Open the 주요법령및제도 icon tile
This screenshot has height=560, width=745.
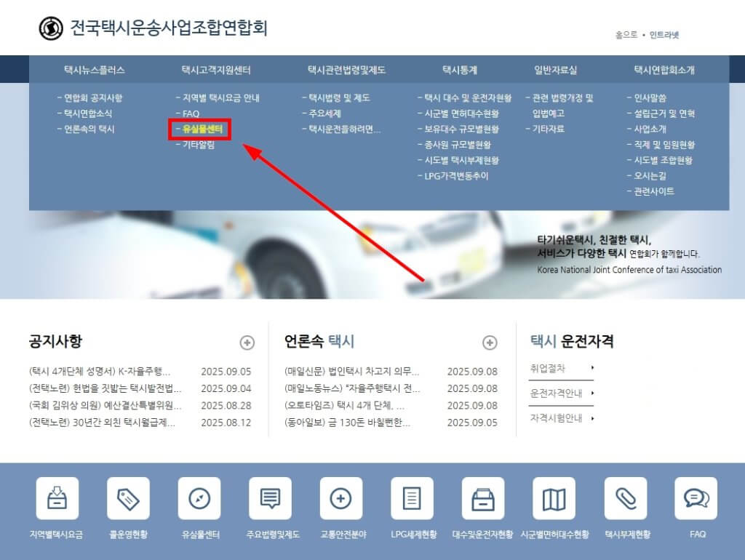[270, 498]
